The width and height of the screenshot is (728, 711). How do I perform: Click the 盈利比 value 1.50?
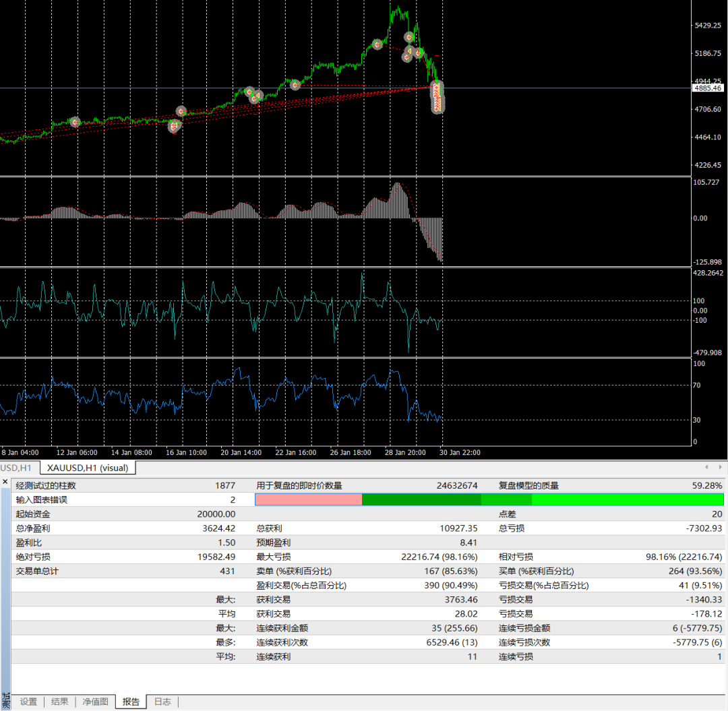pos(226,543)
